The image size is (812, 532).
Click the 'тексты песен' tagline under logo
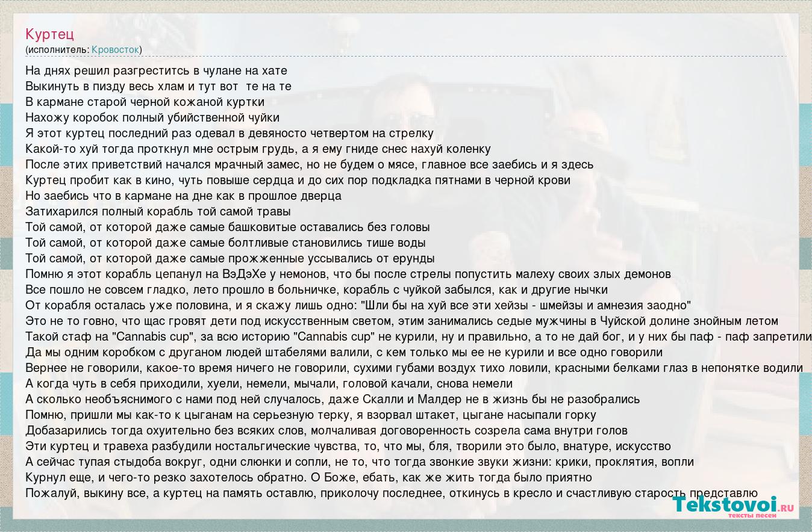752,516
